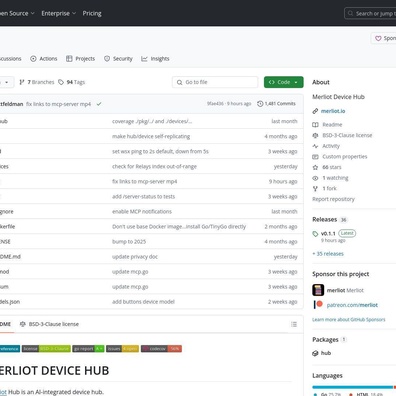Click the go report badge
This screenshot has width=396, height=396.
[x=88, y=349]
